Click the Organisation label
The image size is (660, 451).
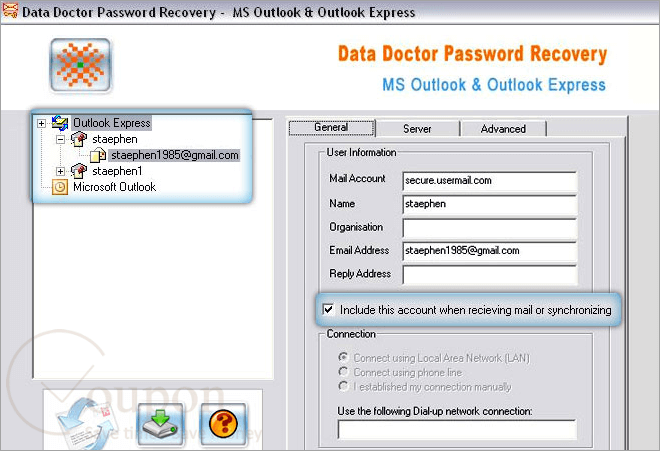[356, 227]
